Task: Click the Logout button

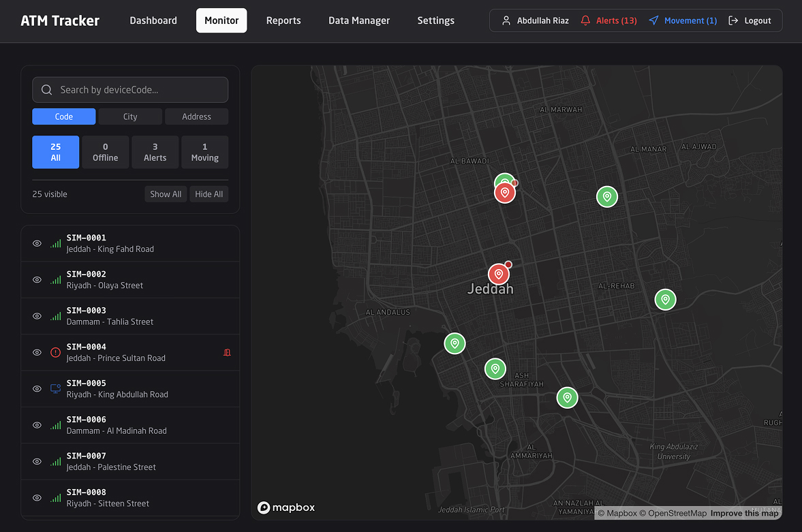Action: (x=750, y=20)
